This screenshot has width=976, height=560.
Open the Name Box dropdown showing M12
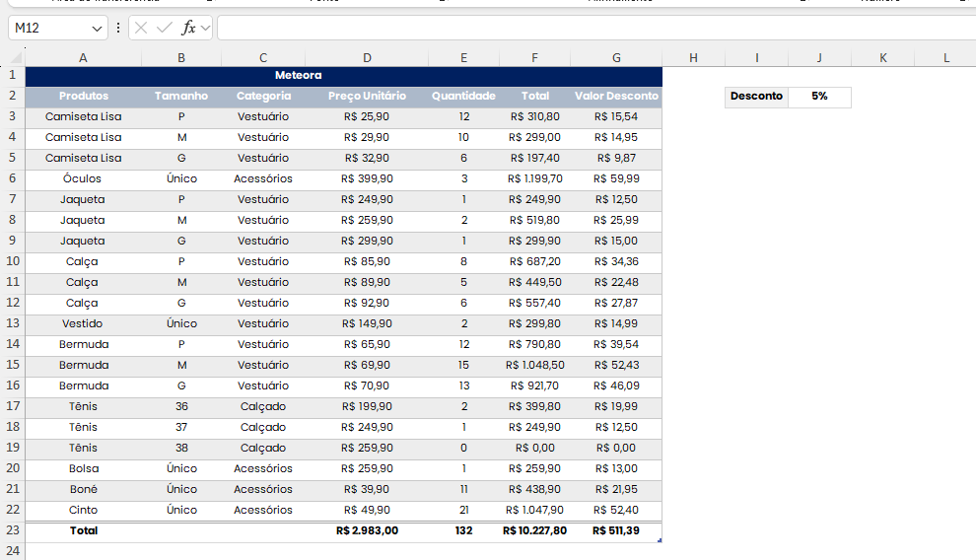coord(97,29)
